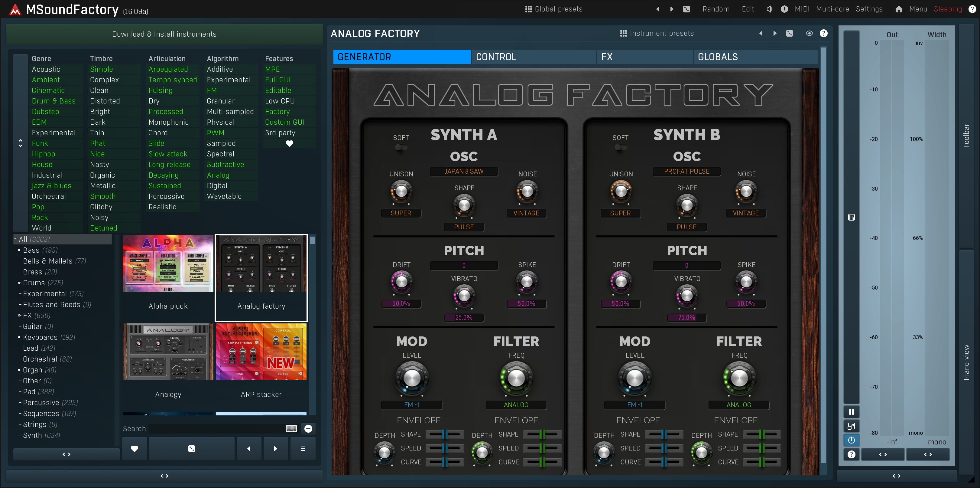Open the browser hamburger menu button
This screenshot has height=488, width=980.
click(x=303, y=449)
